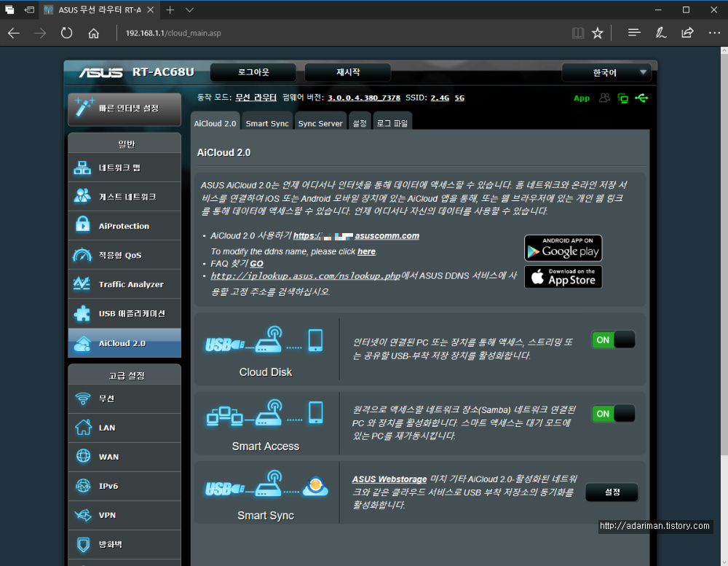Open the language dropdown (한국어)
Screen dimensions: 728x566
pos(606,73)
